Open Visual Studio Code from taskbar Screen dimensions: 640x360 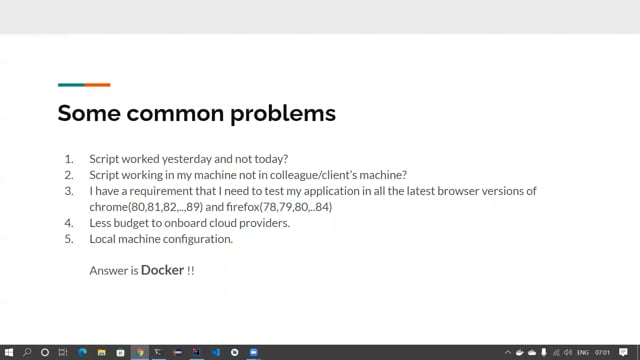click(216, 352)
